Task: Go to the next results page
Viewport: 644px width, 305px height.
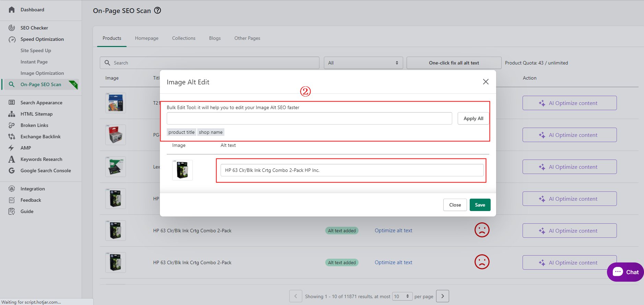Action: (443, 296)
